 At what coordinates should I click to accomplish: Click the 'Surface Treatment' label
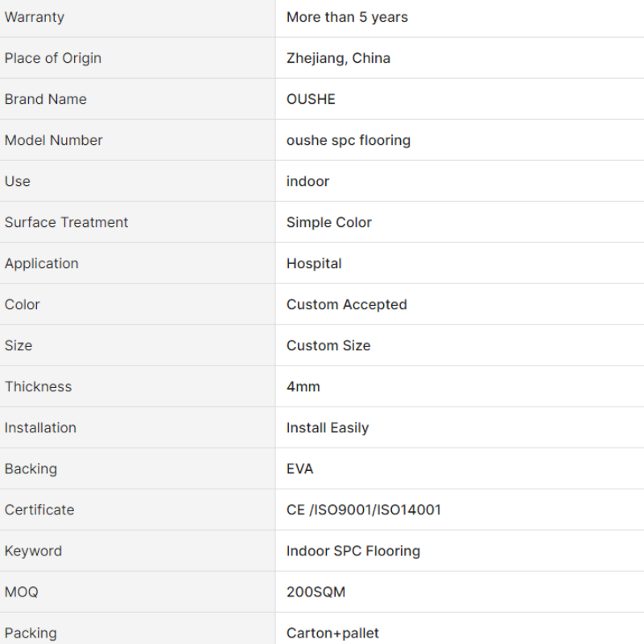66,222
